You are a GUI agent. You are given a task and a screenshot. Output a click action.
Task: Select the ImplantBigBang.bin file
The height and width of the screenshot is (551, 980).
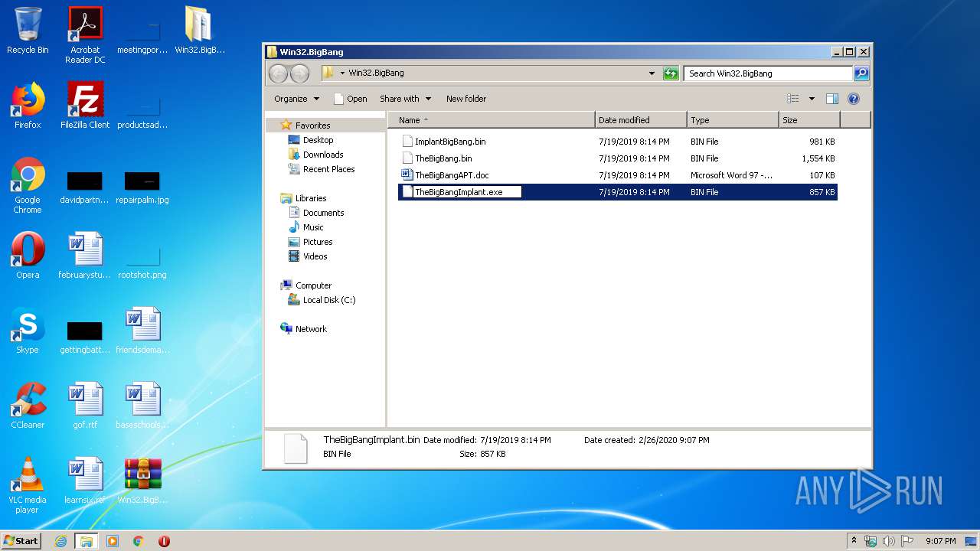618,142
